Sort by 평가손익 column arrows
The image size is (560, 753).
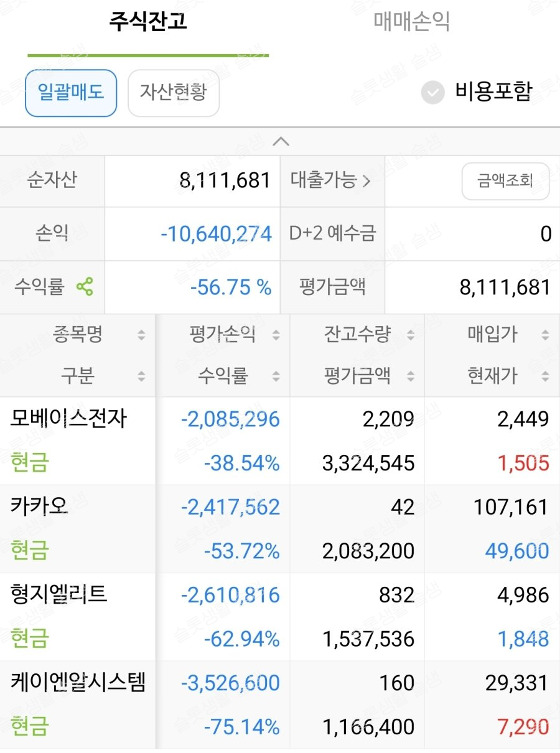(276, 335)
